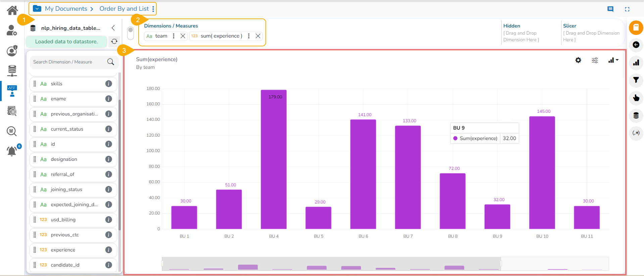The width and height of the screenshot is (644, 276).
Task: Click the dimension list scrollbar
Action: coord(119,165)
